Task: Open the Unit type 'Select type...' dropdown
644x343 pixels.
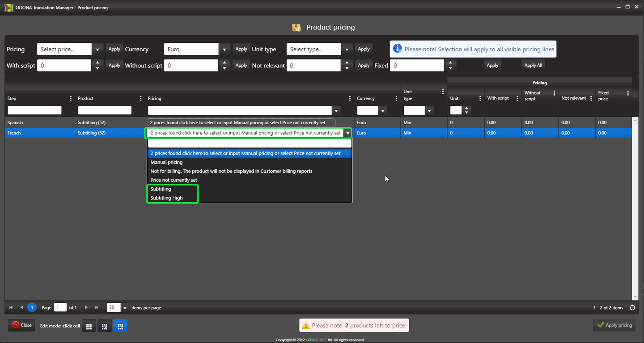Action: click(x=347, y=49)
